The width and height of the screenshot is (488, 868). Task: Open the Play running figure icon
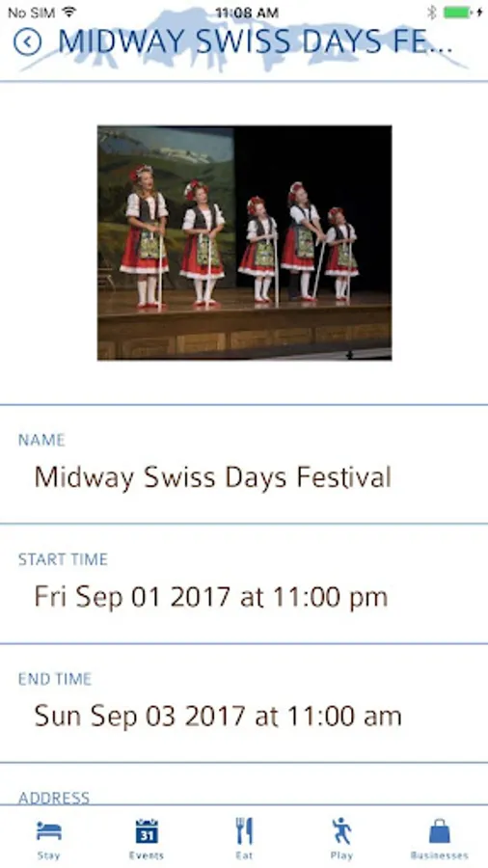(x=341, y=831)
